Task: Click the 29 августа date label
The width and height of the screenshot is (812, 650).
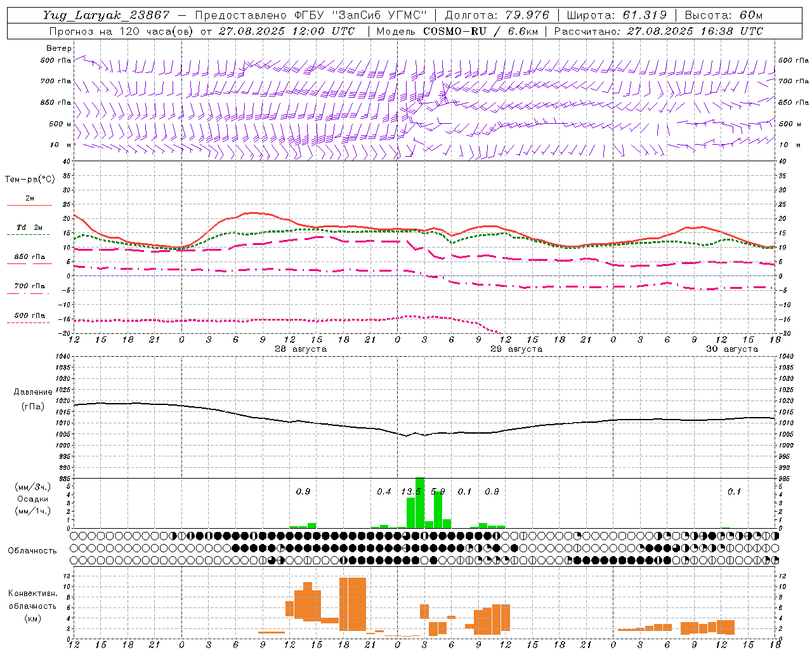Action: point(516,349)
